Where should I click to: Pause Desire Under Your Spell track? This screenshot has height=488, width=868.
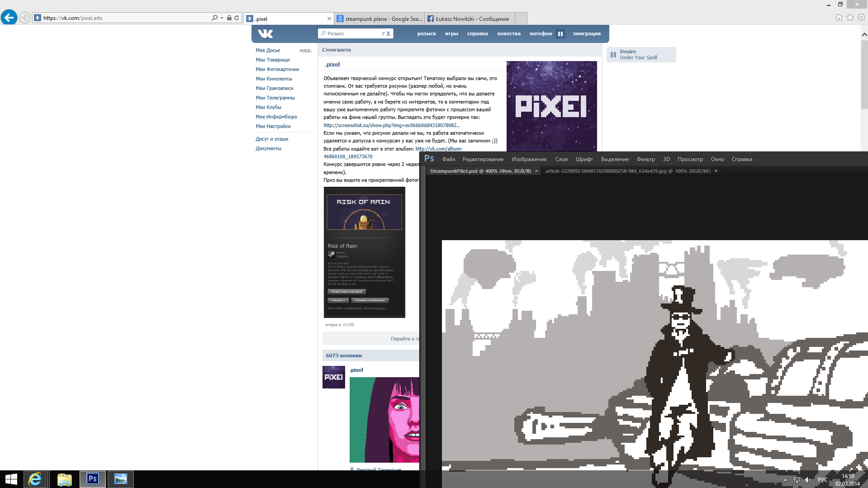[x=613, y=55]
